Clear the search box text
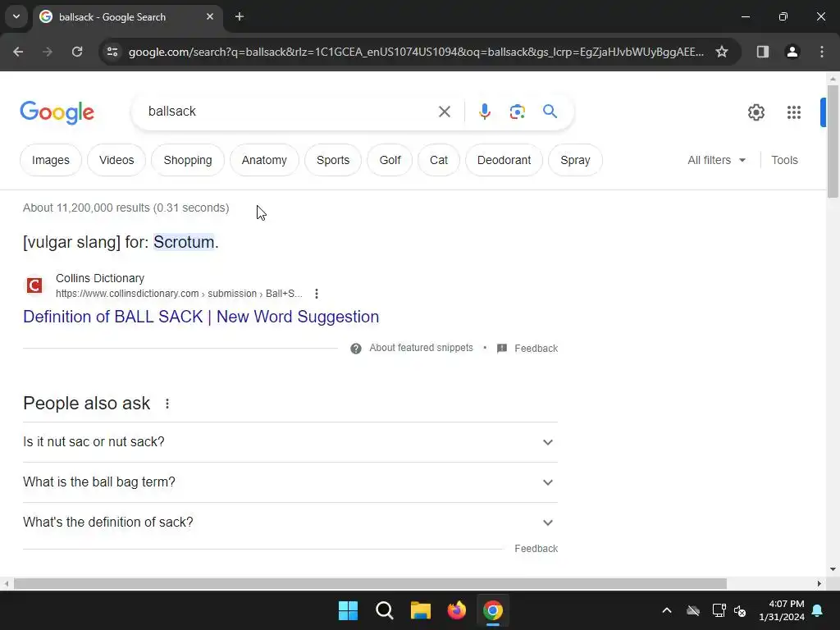Viewport: 840px width, 630px height. (444, 112)
